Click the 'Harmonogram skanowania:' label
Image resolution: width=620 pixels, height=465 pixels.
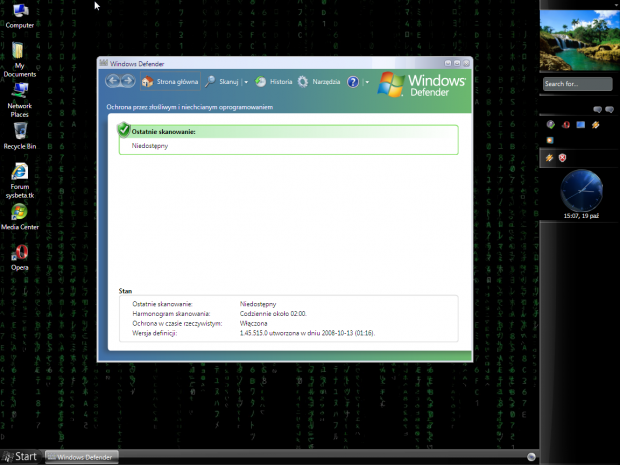(171, 314)
